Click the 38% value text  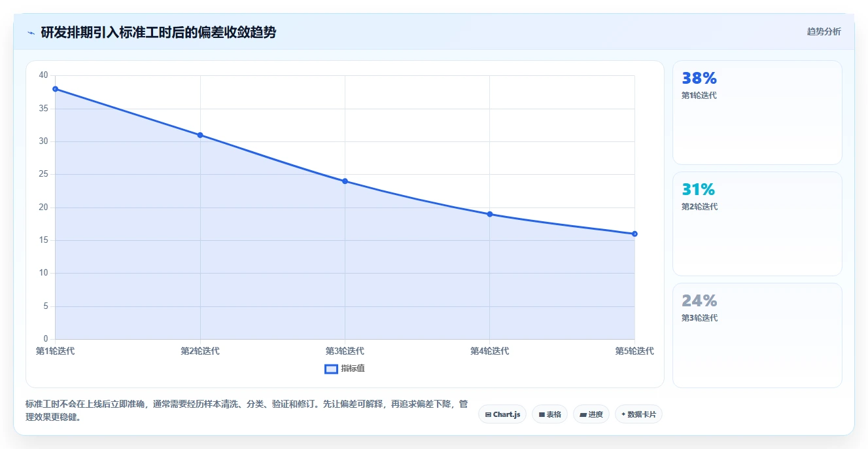(699, 79)
